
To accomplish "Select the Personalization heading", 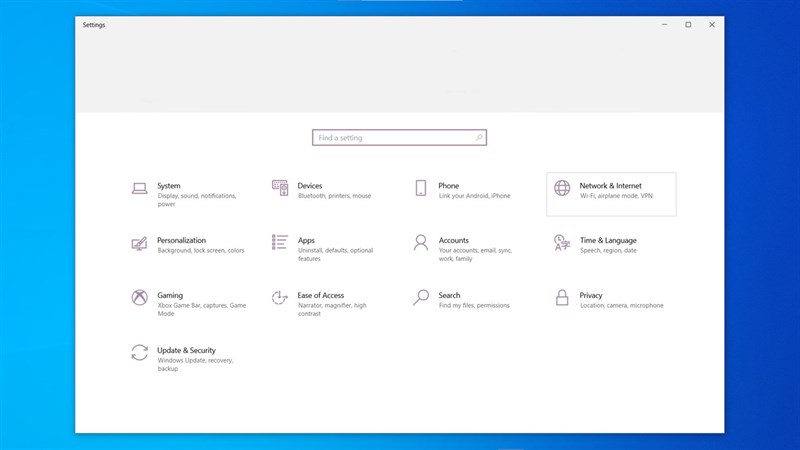I will click(181, 240).
